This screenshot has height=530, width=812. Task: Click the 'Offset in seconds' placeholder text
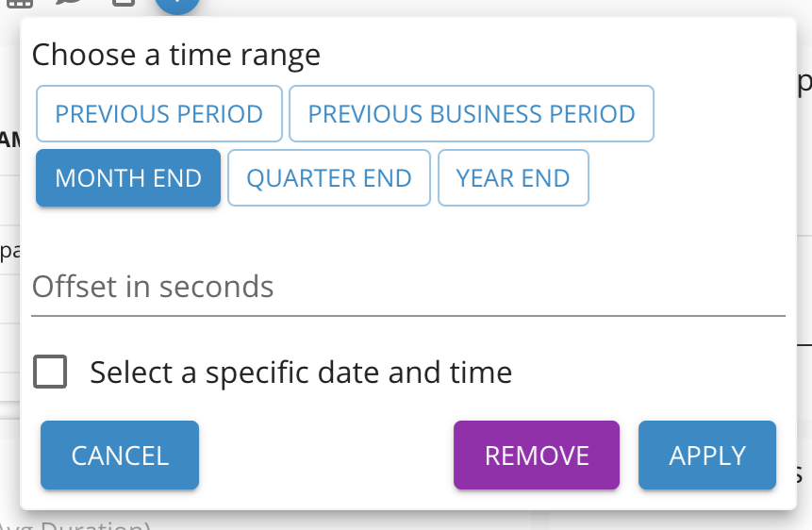point(153,287)
